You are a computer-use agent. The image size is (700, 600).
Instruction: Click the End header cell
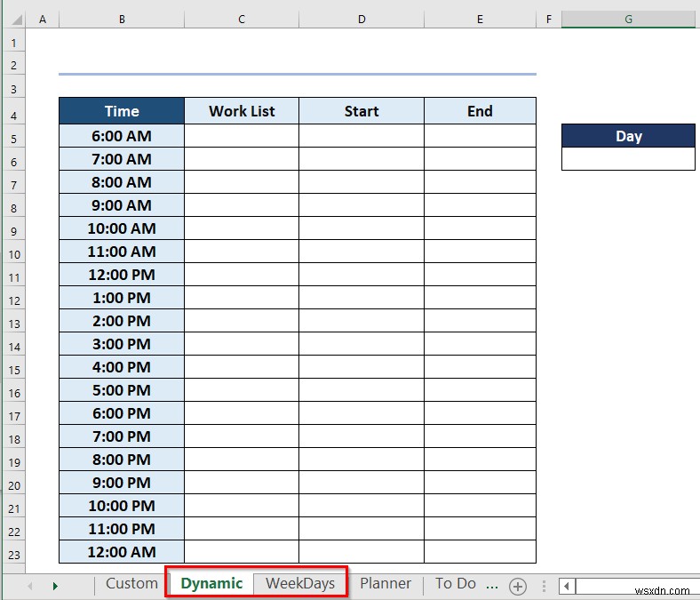click(x=480, y=111)
